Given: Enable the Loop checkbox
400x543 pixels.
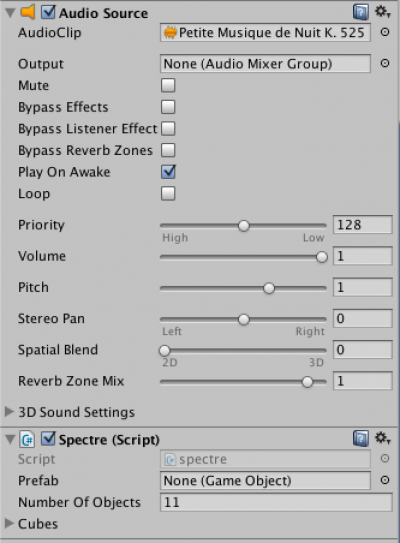Looking at the screenshot, I should coord(168,193).
